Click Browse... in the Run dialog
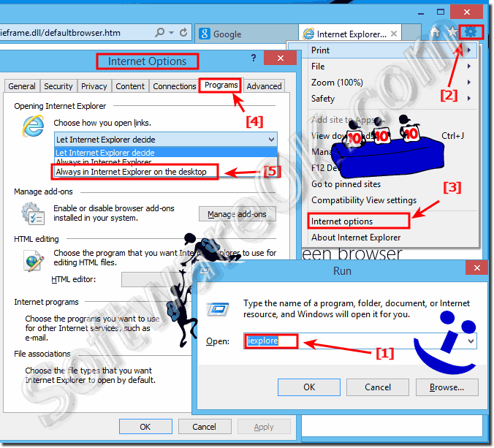Viewport: 494px width, 448px height. pos(447,387)
